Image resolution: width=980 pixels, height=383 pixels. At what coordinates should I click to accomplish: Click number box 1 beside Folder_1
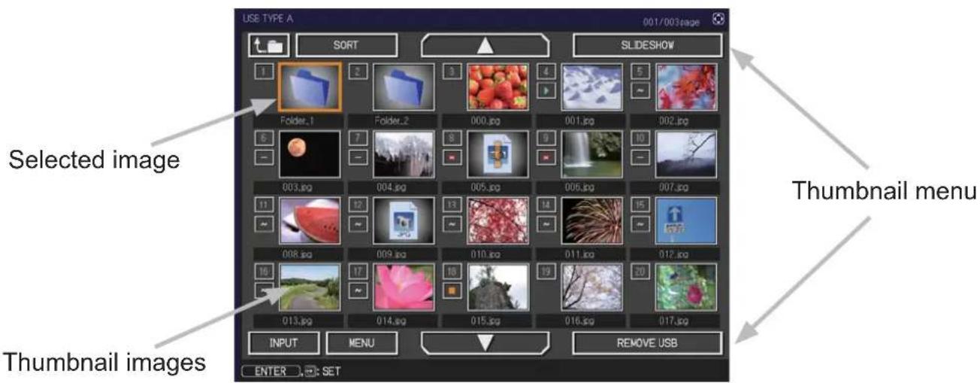(263, 71)
